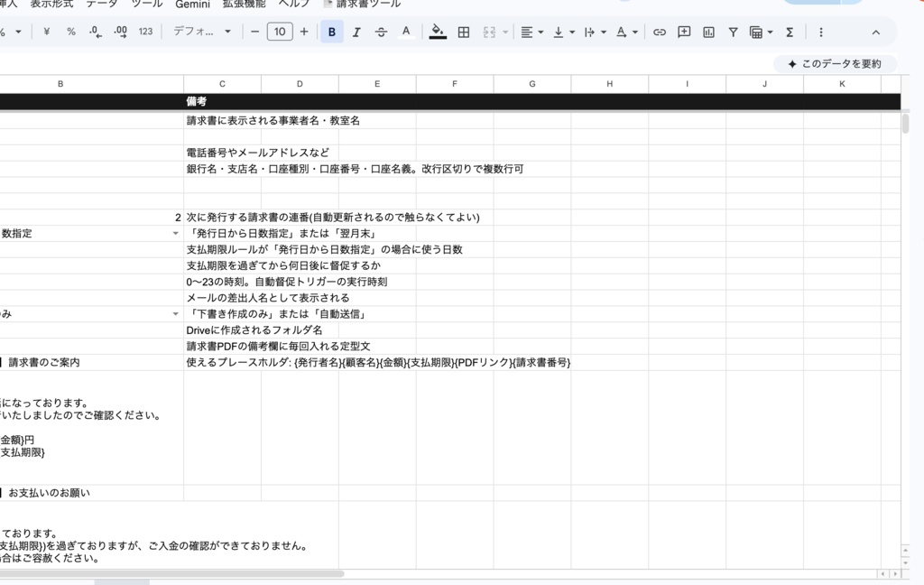Decrease decimal places

click(96, 32)
